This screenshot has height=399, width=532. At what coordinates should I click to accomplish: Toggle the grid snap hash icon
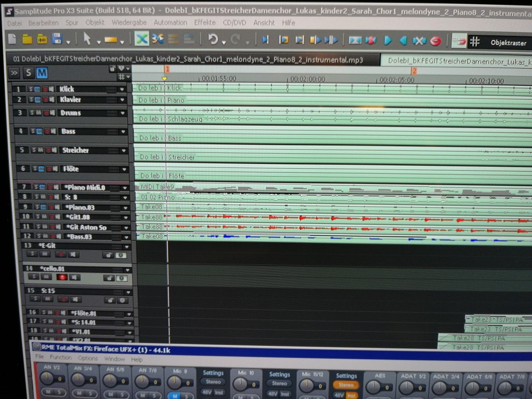coord(475,42)
